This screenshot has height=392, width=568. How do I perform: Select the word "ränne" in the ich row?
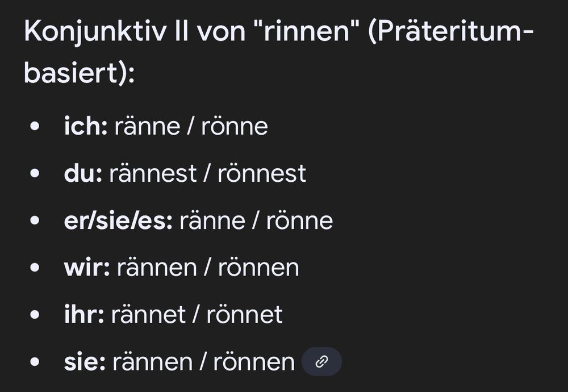pos(147,126)
